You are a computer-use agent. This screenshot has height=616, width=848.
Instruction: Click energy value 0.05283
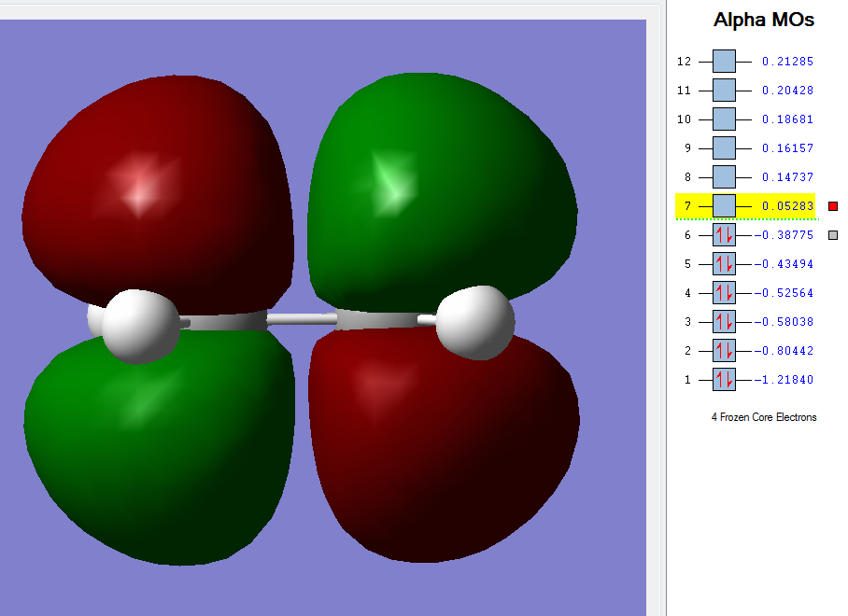787,206
